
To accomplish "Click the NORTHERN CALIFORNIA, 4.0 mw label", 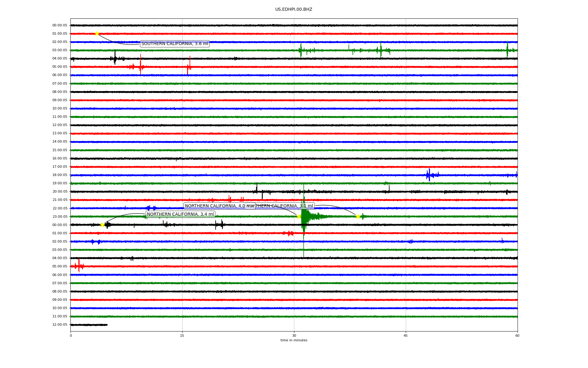I will 214,206.
